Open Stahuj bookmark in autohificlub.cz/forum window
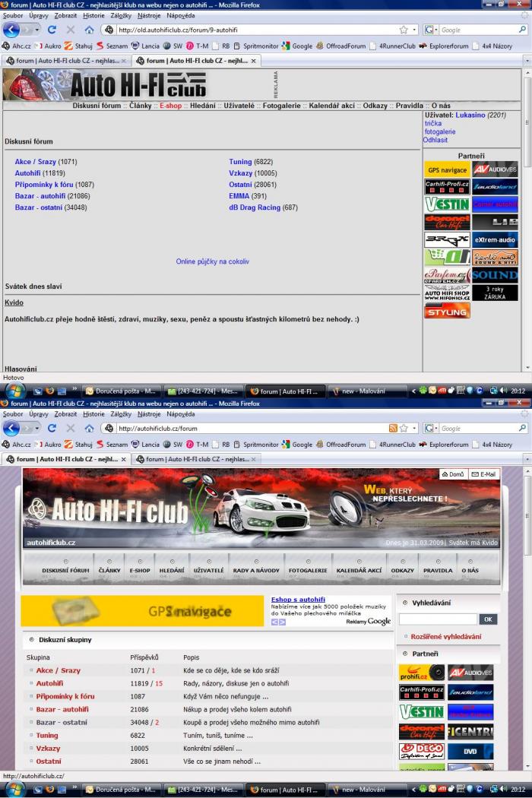 (x=78, y=445)
